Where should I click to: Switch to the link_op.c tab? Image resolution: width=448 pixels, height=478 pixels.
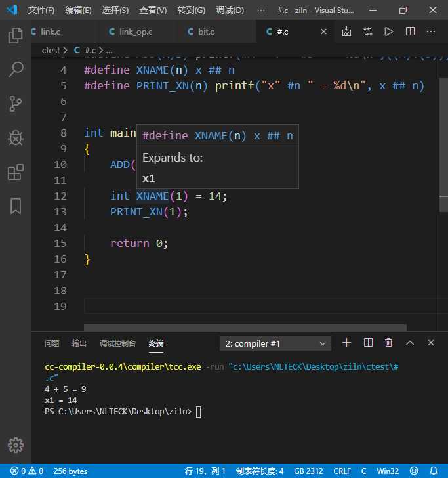tap(136, 32)
